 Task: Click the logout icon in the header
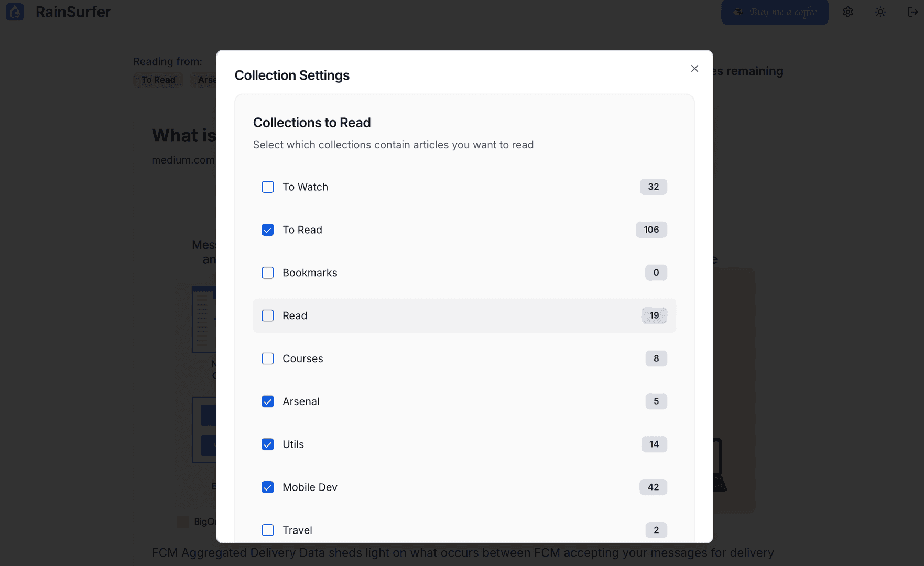[x=912, y=12]
